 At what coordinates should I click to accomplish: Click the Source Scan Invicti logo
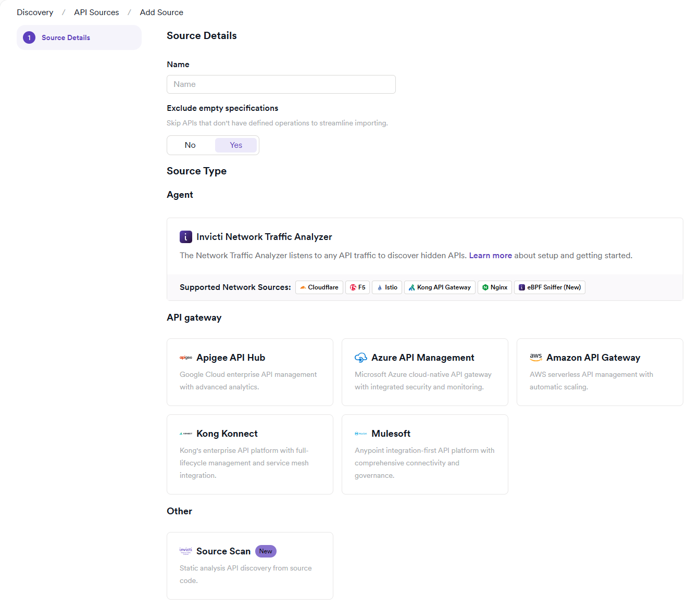click(x=186, y=551)
